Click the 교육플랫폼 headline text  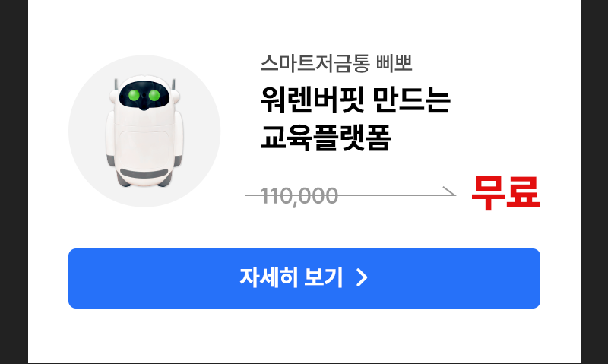point(326,138)
